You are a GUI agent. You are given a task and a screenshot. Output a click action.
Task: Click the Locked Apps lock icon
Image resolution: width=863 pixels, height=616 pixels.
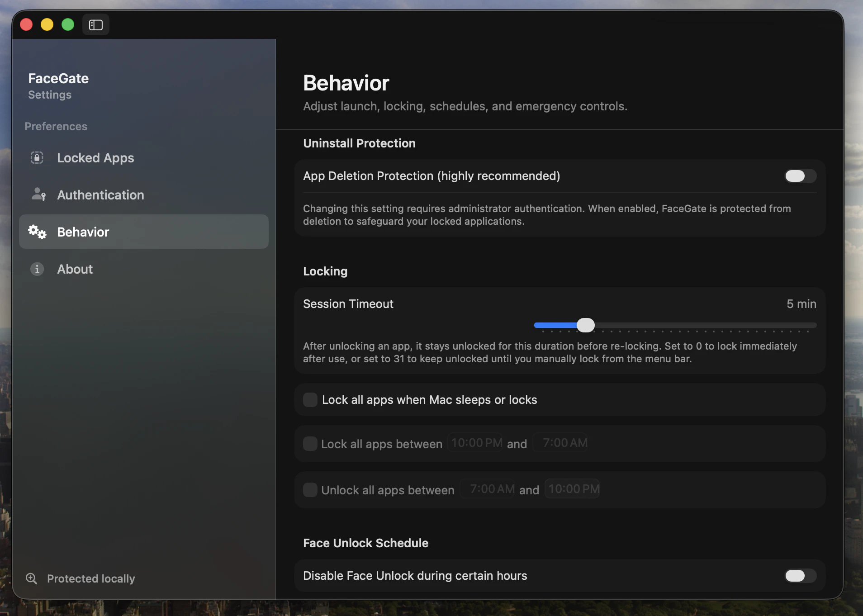coord(37,158)
